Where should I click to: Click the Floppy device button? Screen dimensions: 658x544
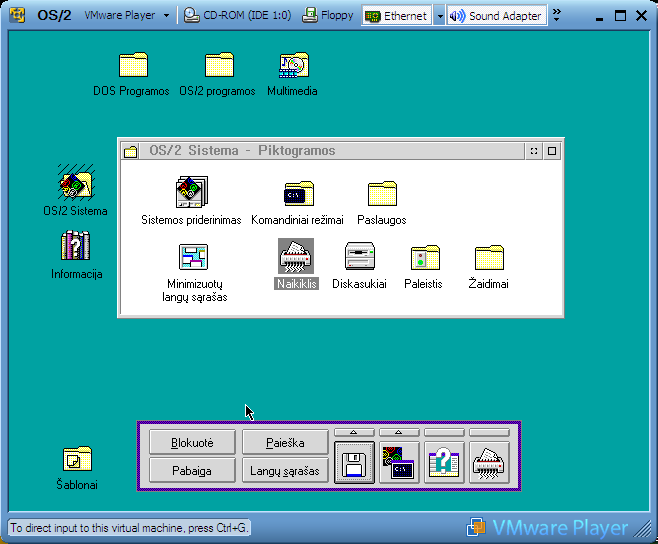click(328, 16)
